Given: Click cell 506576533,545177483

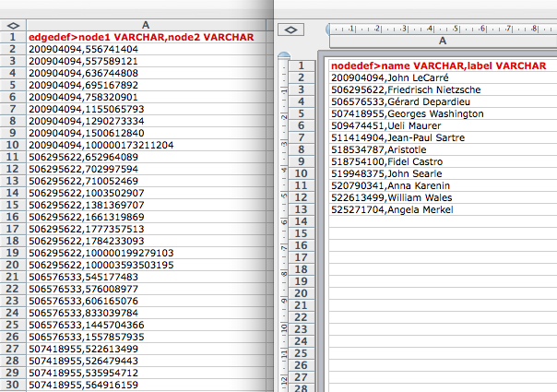Looking at the screenshot, I should [146, 278].
